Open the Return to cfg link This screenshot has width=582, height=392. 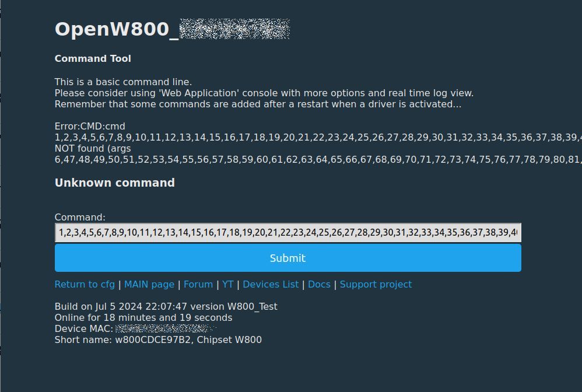[x=85, y=284]
